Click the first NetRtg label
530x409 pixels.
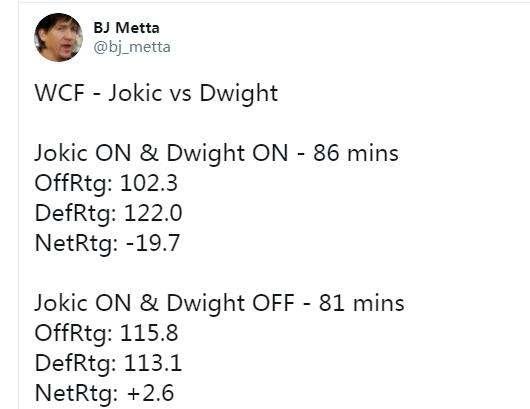(x=77, y=243)
